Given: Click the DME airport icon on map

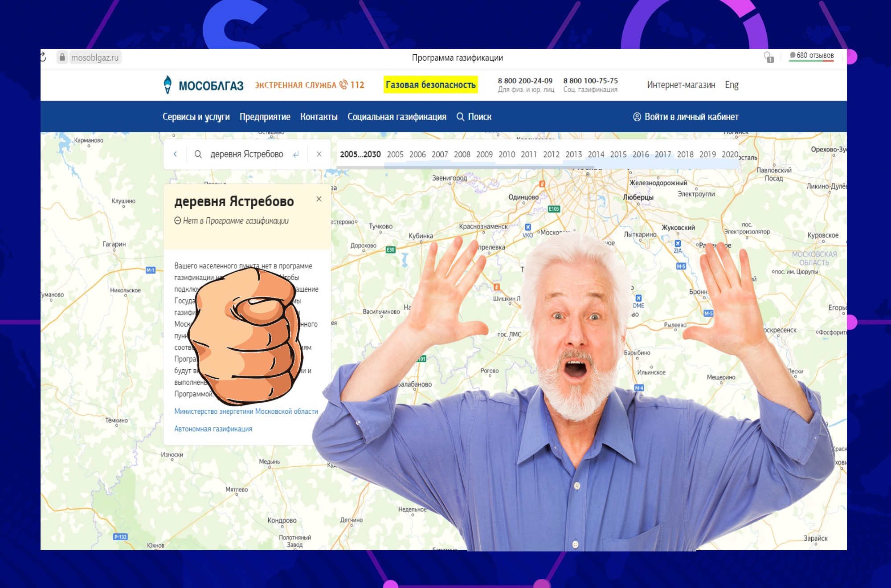Looking at the screenshot, I should pos(638,298).
